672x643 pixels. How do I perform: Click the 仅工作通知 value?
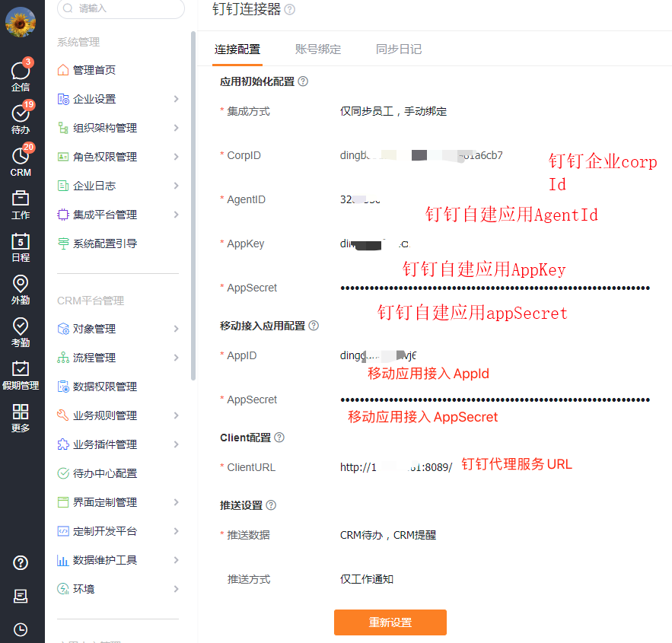367,579
